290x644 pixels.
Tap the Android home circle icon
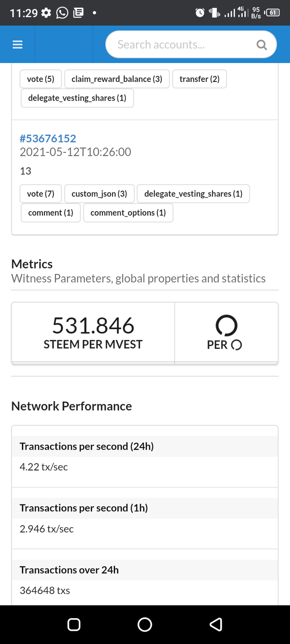click(145, 625)
